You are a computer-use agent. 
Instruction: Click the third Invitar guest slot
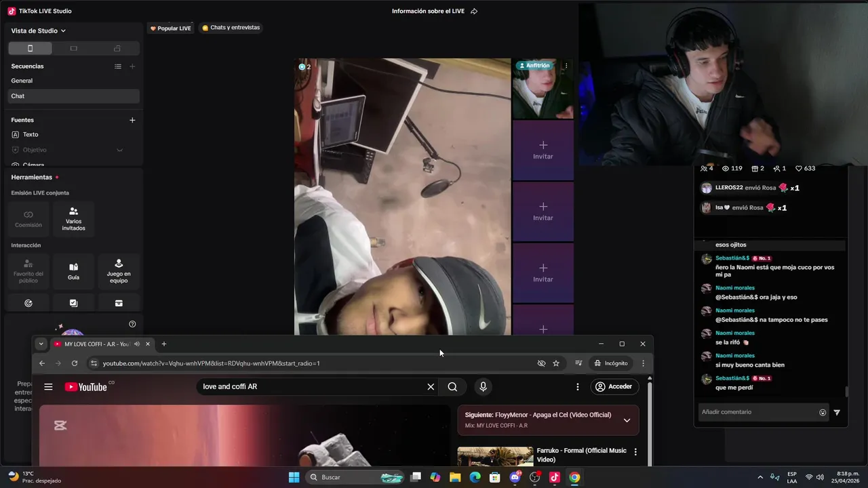pyautogui.click(x=543, y=272)
